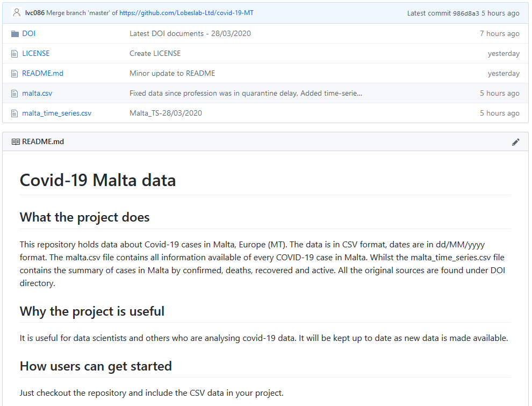Follow the Lobeslab-Ltd/covid-19-MT GitHub URL
Image resolution: width=532 pixels, height=406 pixels.
click(186, 13)
